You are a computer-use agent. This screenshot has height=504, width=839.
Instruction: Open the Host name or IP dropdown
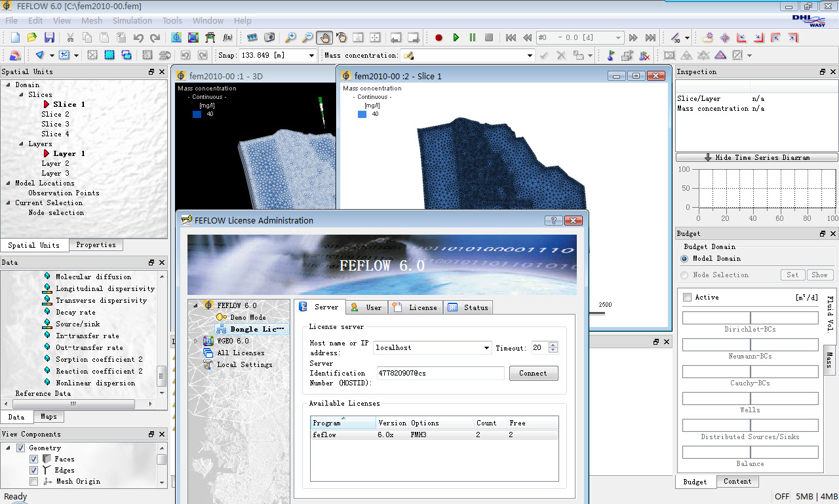486,348
